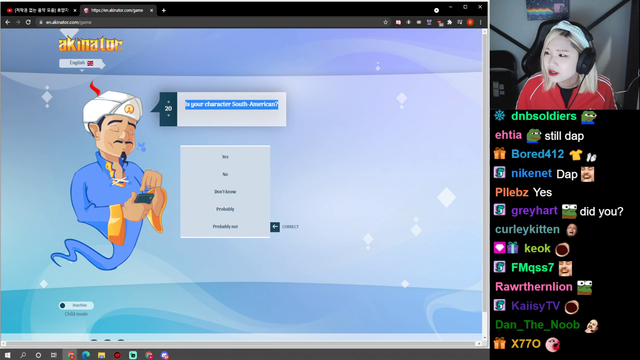This screenshot has width=640, height=360.
Task: Close the YouTube tab
Action: tap(75, 11)
